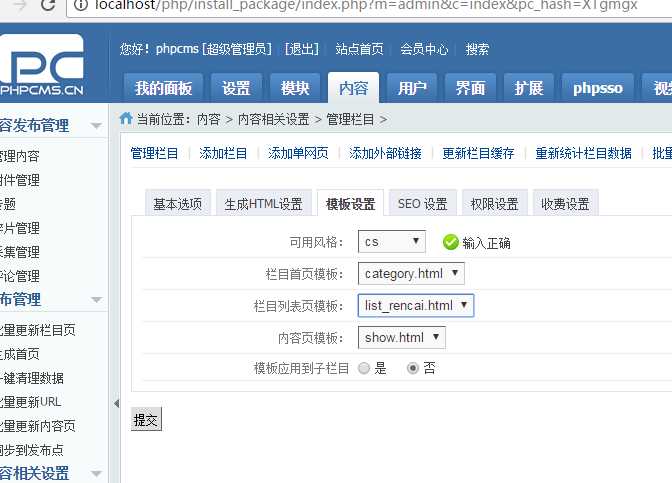Click the PHPCMS logo
Screen dimensions: 672x483
tap(42, 65)
